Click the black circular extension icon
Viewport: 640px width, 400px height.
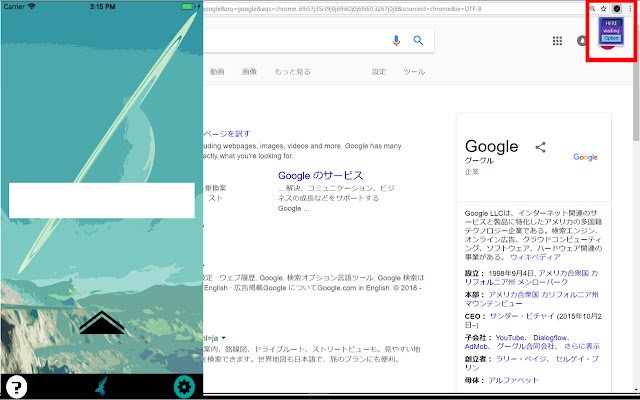pyautogui.click(x=617, y=9)
